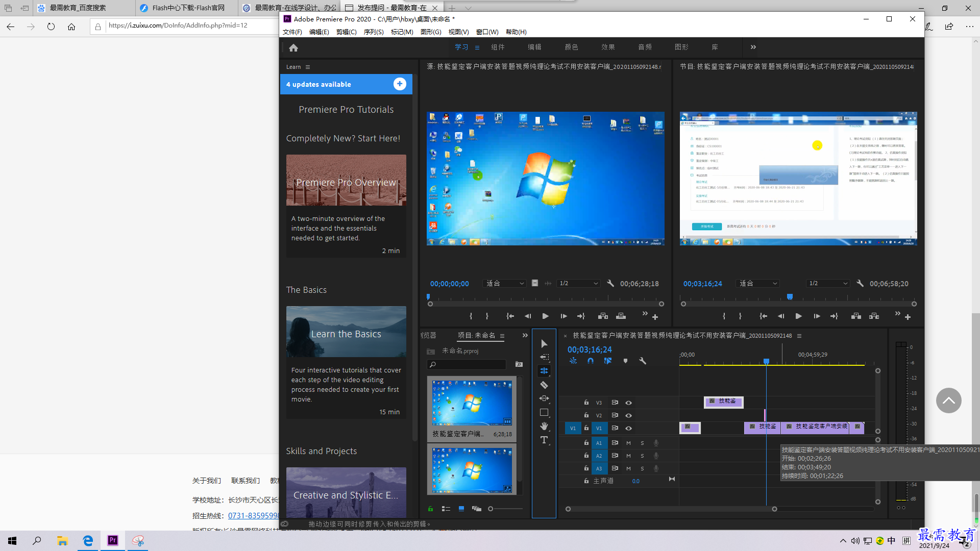Switch project panel to icon view
This screenshot has width=980, height=551.
point(461,509)
